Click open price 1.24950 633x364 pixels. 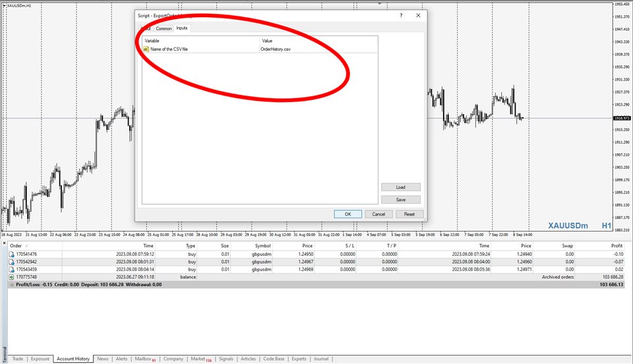point(305,255)
